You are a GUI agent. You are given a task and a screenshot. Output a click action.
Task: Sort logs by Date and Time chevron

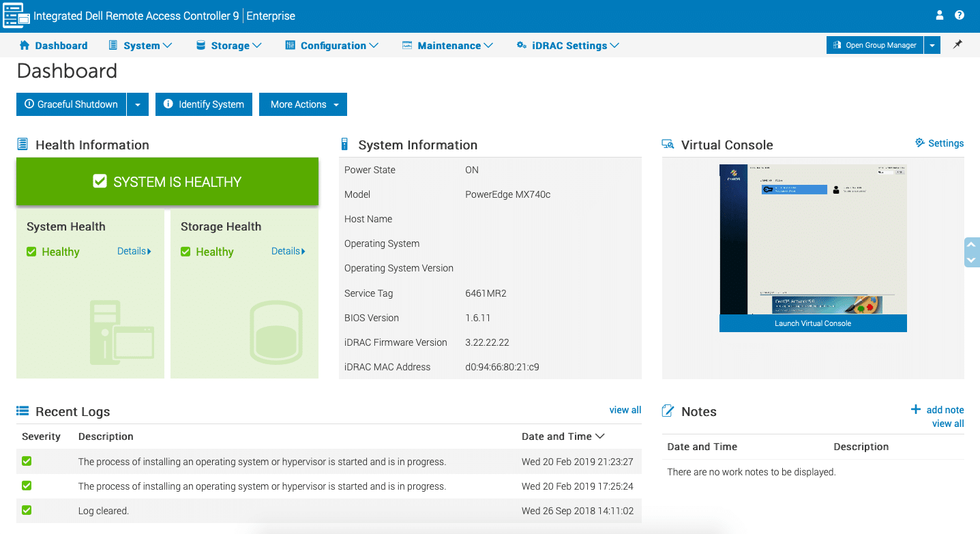[x=600, y=436]
